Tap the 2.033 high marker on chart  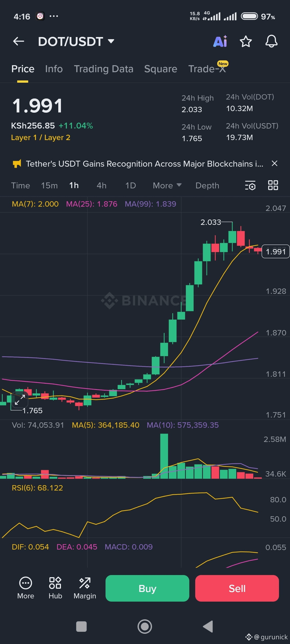pyautogui.click(x=211, y=222)
